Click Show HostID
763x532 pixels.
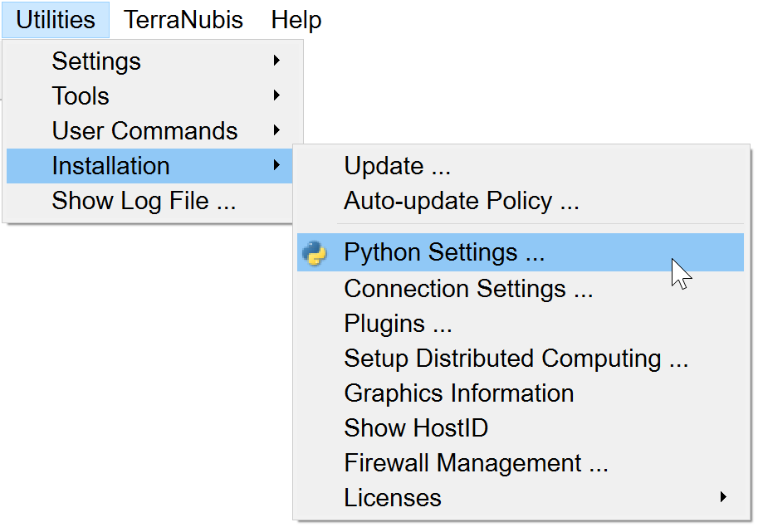click(416, 428)
